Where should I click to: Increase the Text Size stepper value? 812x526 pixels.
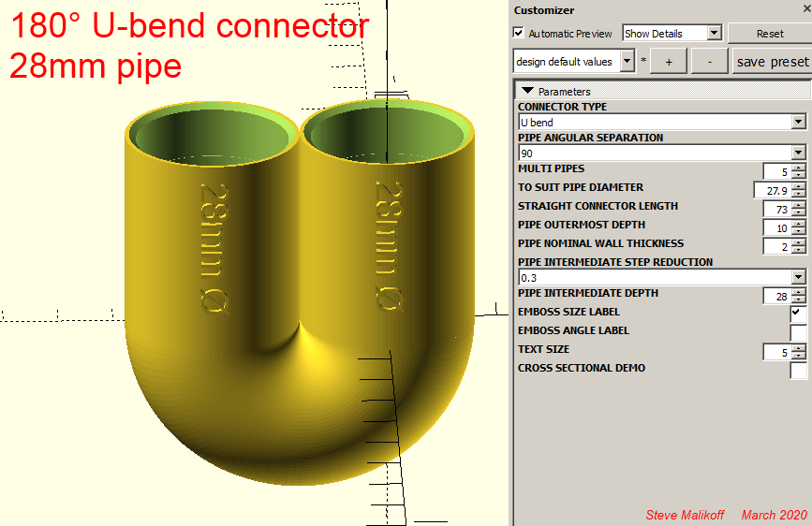(x=798, y=348)
